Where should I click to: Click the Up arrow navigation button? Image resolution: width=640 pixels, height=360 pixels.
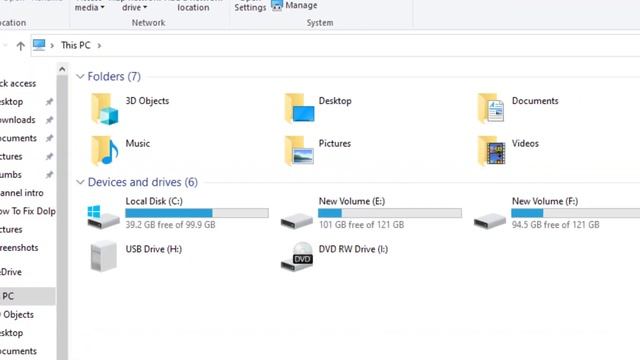coord(20,46)
